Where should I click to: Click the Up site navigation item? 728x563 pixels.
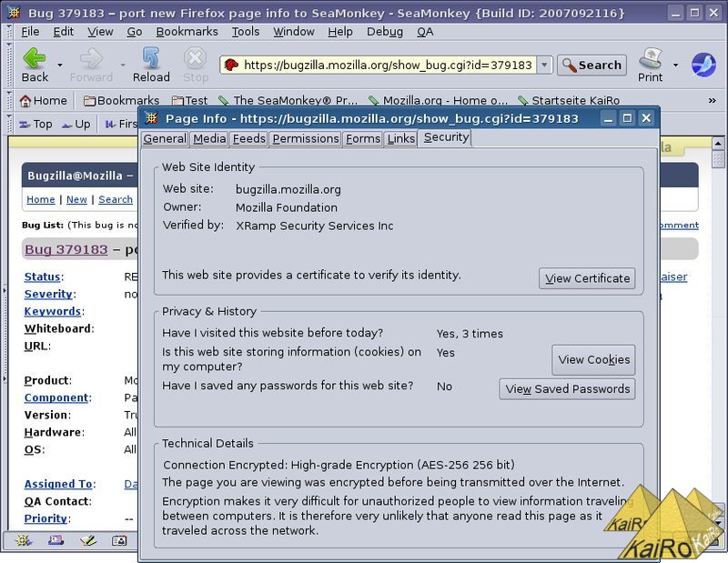click(76, 125)
